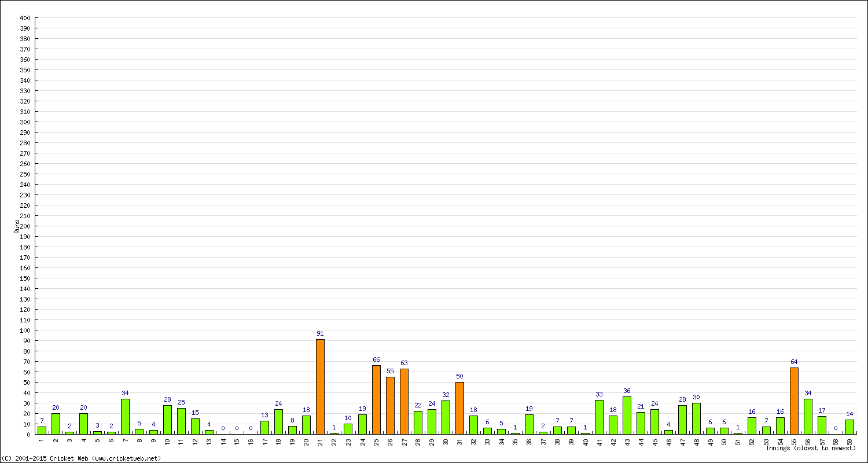Click value label 0 above inning 58
The width and height of the screenshot is (868, 463).
point(836,428)
